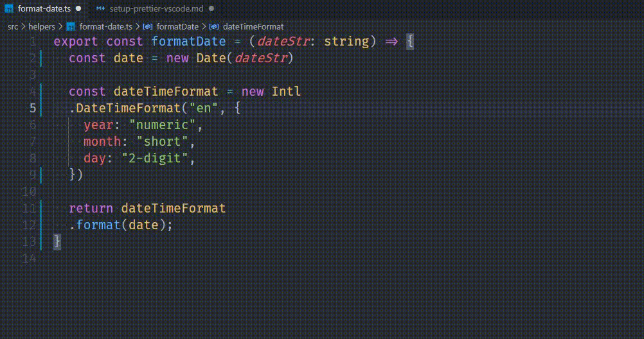Click the Markdown icon on setup-prettier-vscode.md tab
This screenshot has width=644, height=339.
[x=100, y=9]
